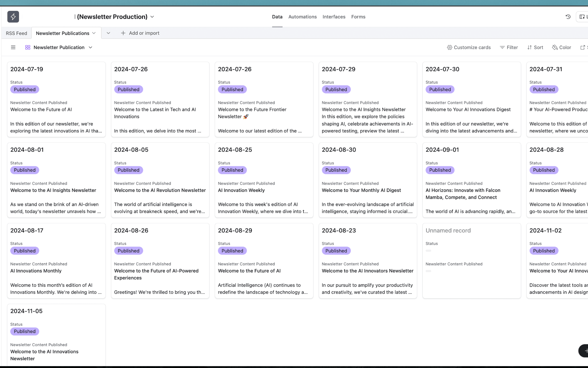Click the share view external-link icon
Screen dimensions: 588x368
tap(583, 47)
